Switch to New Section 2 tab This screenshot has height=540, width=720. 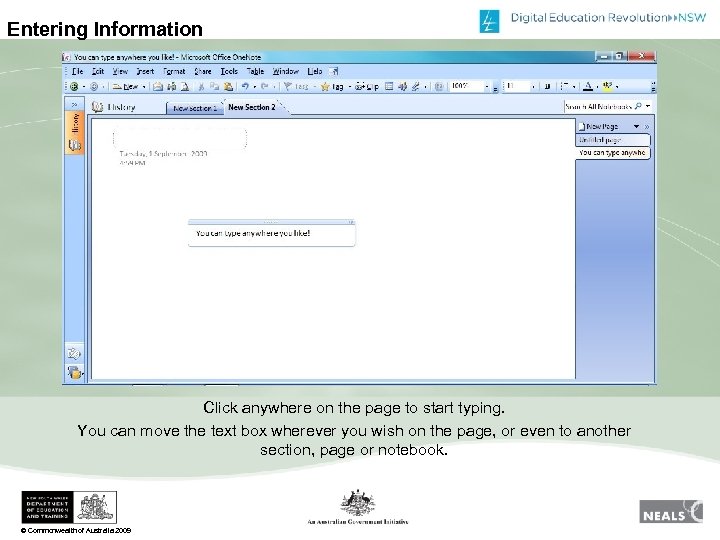pyautogui.click(x=252, y=107)
